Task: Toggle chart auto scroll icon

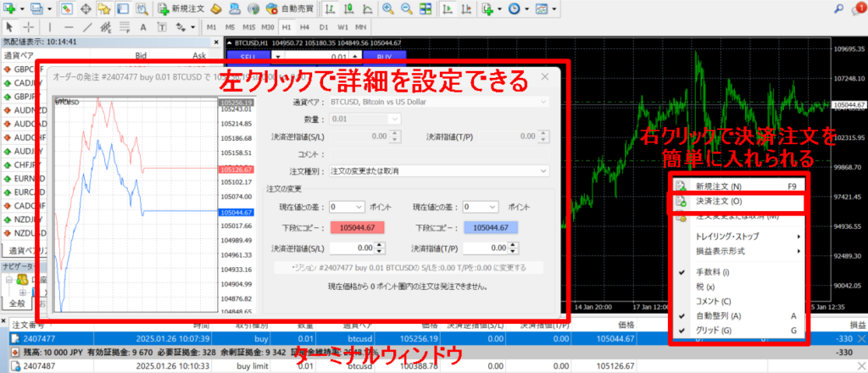Action: [449, 8]
